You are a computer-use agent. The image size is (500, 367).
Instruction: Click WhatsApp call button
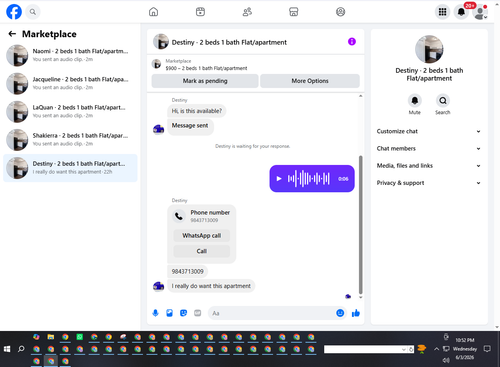(x=202, y=236)
